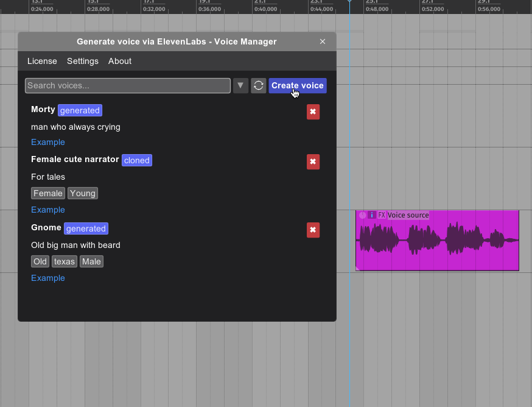The width and height of the screenshot is (532, 407).
Task: Select the Old tag on Gnome
Action: [x=40, y=261]
